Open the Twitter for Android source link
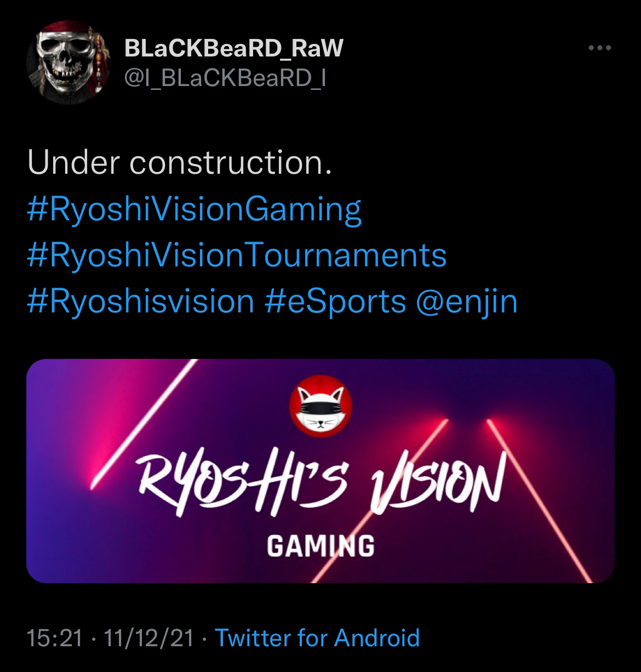Image resolution: width=641 pixels, height=672 pixels. click(x=317, y=638)
